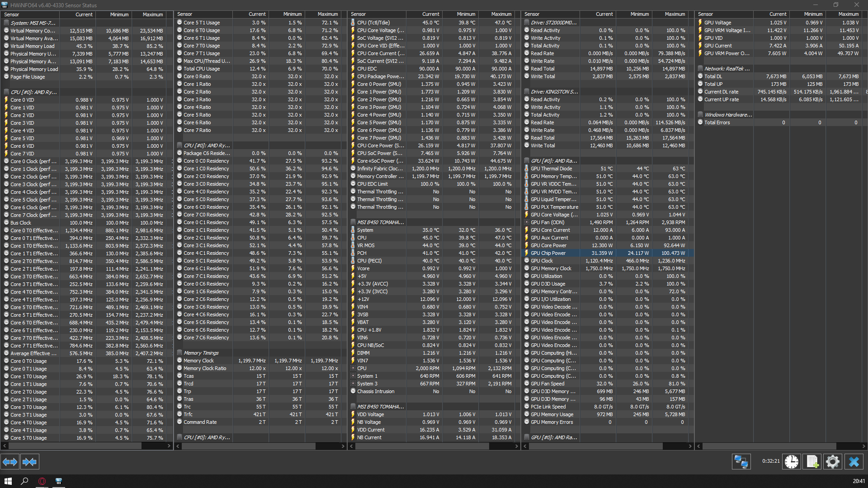Click the HWiNFO taskbar icon

pos(58,481)
